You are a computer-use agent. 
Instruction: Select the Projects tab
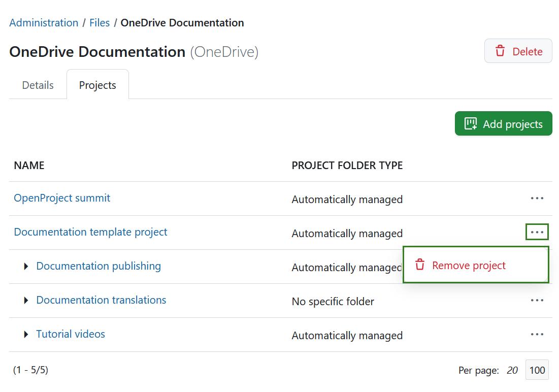point(97,85)
